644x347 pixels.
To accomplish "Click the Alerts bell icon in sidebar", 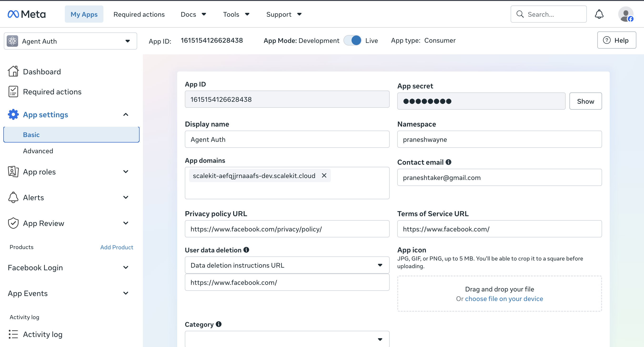I will point(13,197).
